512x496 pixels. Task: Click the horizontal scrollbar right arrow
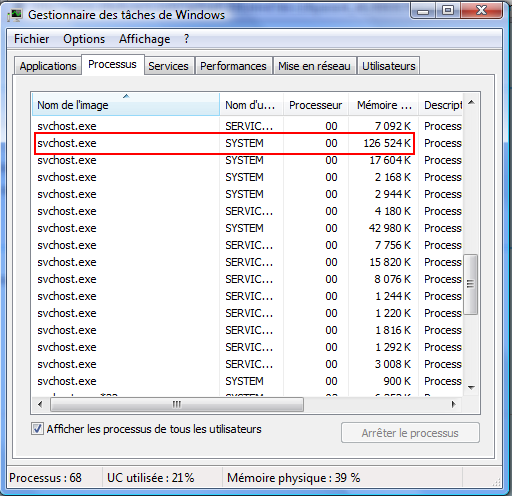click(x=454, y=404)
